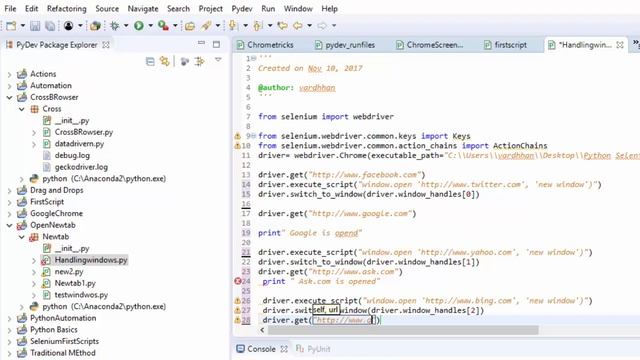Close the PyDev Package Explorer view tab
The image size is (640, 360).
(106, 45)
